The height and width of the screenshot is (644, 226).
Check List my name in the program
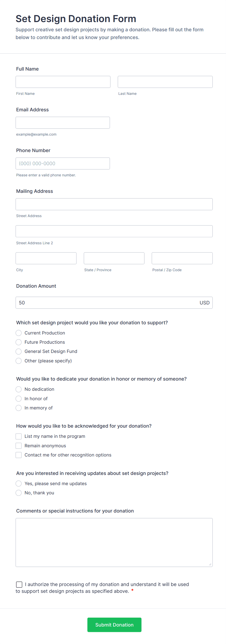(x=18, y=437)
